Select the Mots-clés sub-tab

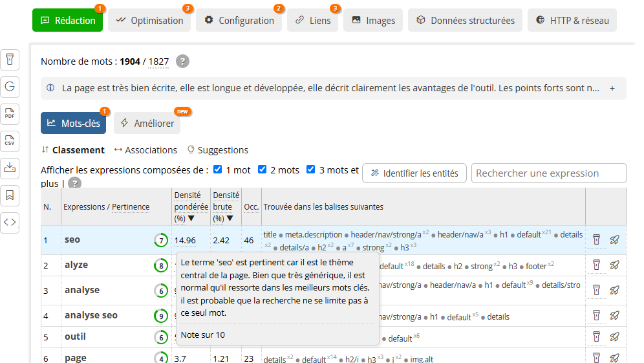(x=74, y=123)
